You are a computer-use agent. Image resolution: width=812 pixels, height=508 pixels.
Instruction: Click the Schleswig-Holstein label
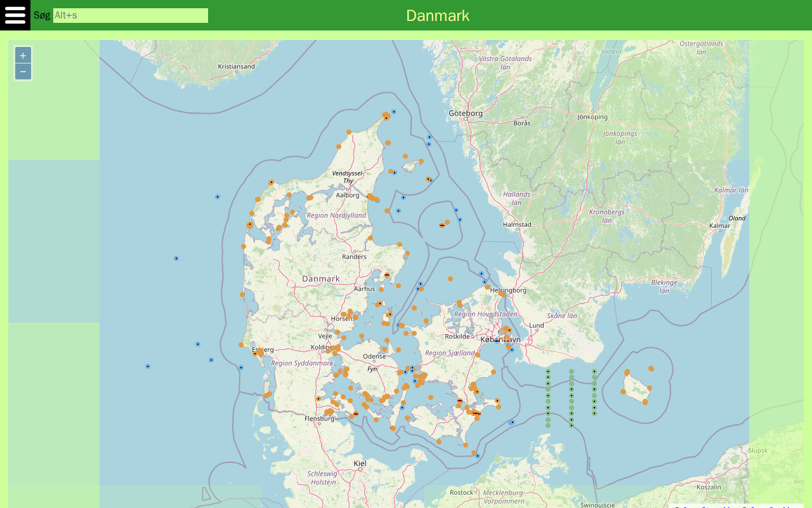(x=324, y=478)
